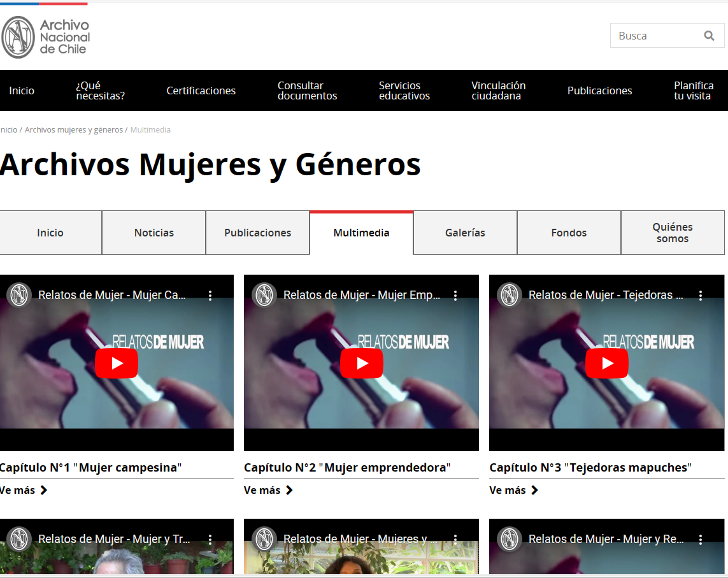Click the Archivos Mujeres y Géneros heading
Viewport: 728px width, 578px height.
(x=210, y=165)
